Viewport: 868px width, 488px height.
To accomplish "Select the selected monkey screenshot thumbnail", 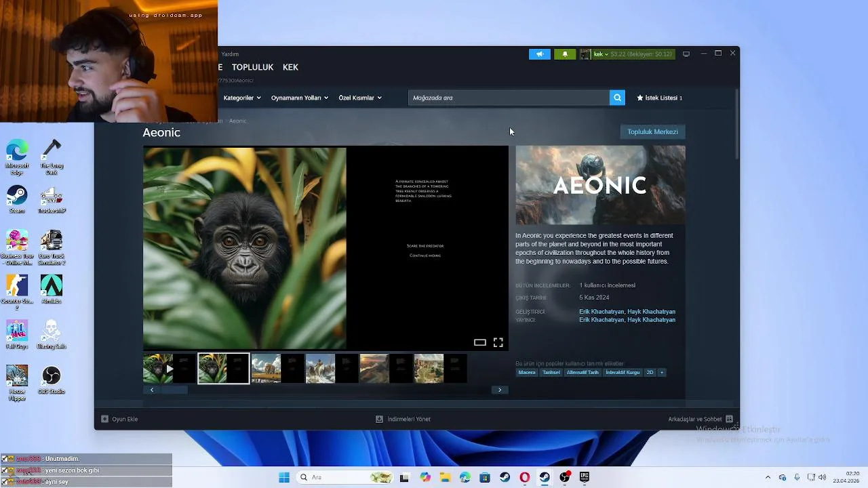I will [223, 369].
